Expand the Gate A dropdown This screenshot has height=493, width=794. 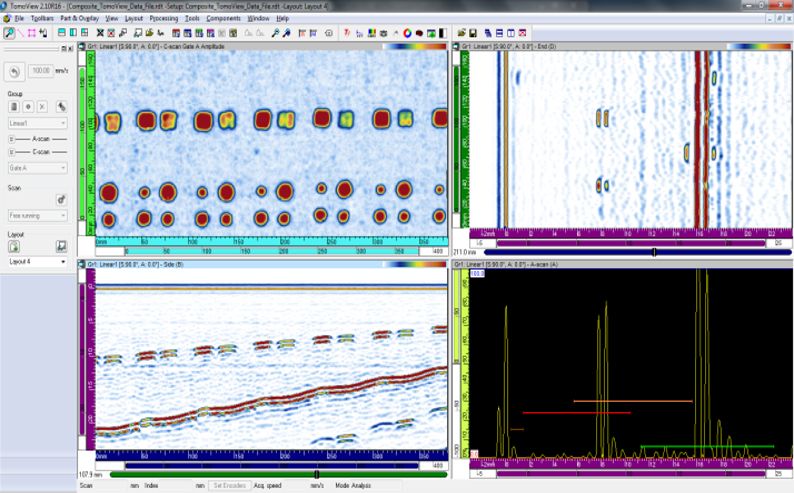tap(36, 169)
